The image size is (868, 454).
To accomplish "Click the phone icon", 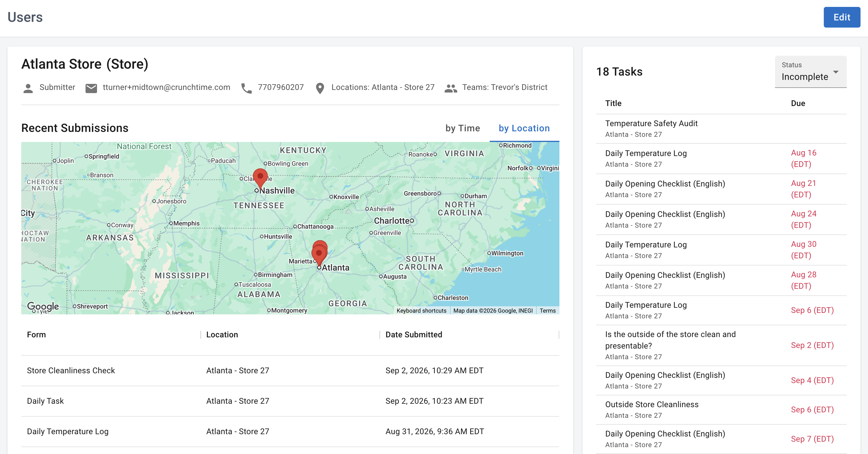I will point(246,88).
